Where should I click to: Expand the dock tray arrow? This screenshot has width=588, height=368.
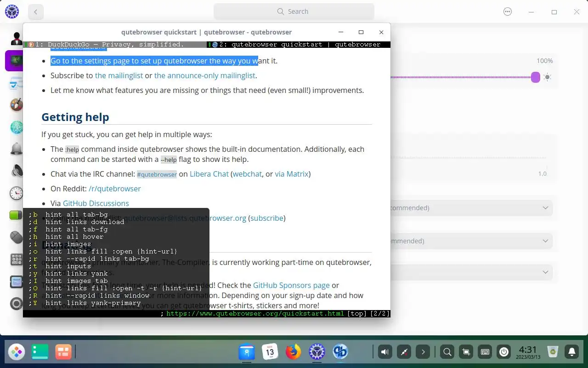423,352
